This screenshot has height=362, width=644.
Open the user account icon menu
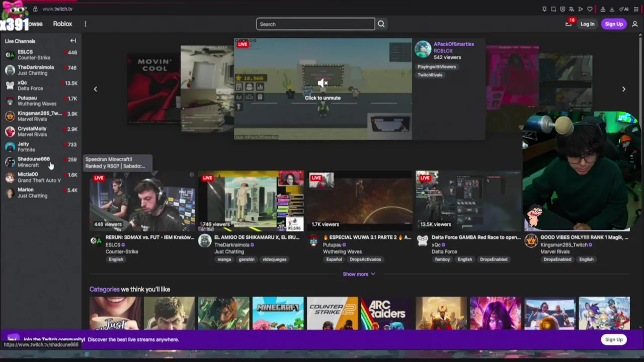(635, 24)
